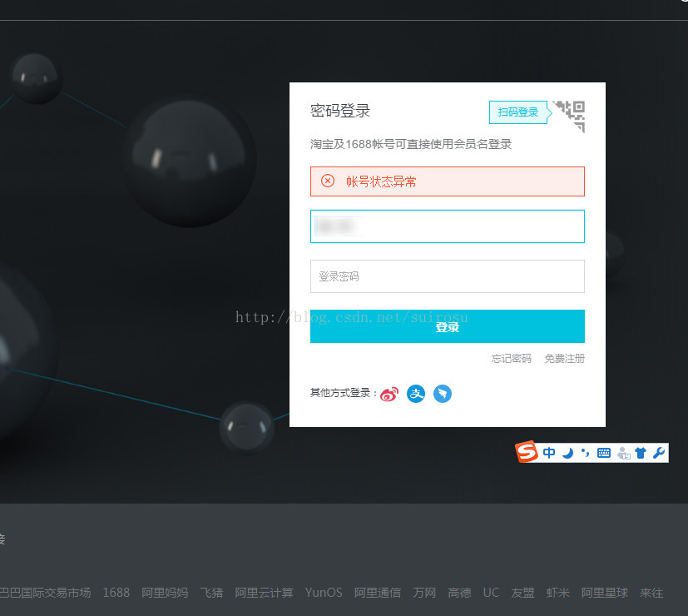
Task: Click the blue 登录 button
Action: pos(447,326)
